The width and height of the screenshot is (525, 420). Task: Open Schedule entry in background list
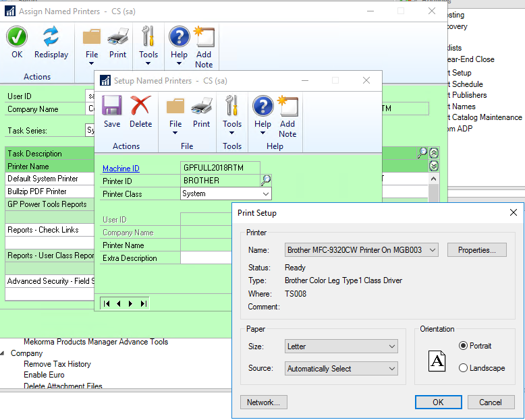tap(466, 84)
